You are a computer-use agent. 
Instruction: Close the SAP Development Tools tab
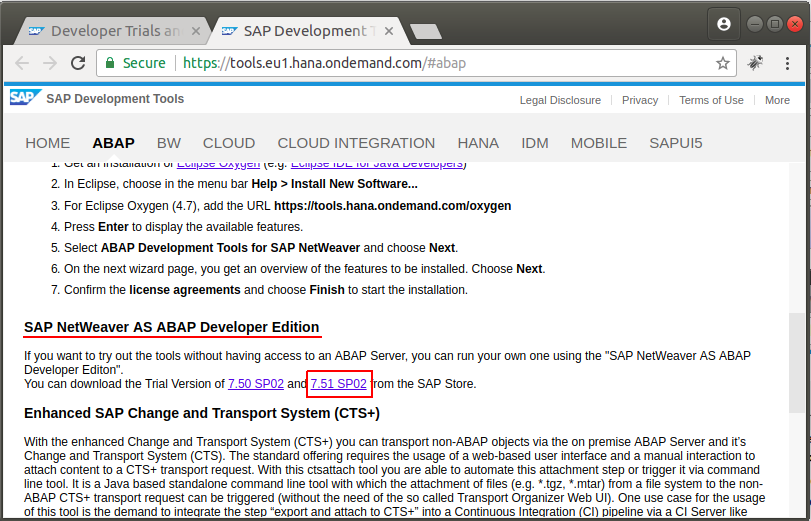[389, 32]
